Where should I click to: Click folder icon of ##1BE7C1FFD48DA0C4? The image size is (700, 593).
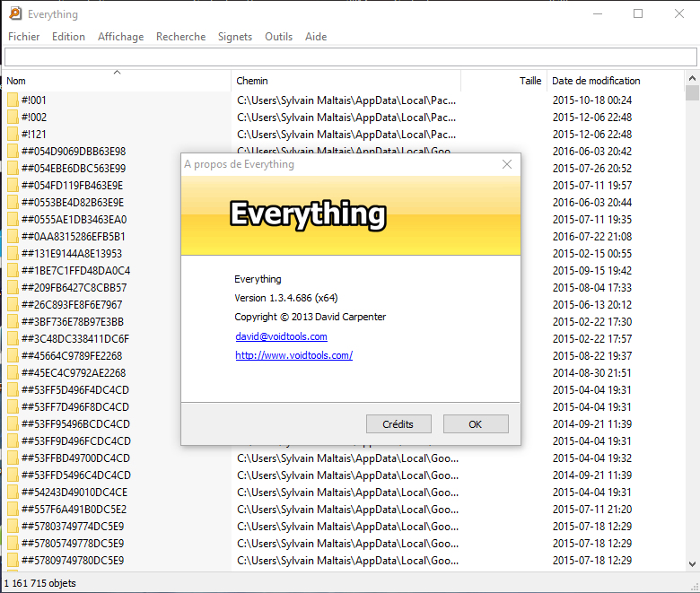13,270
